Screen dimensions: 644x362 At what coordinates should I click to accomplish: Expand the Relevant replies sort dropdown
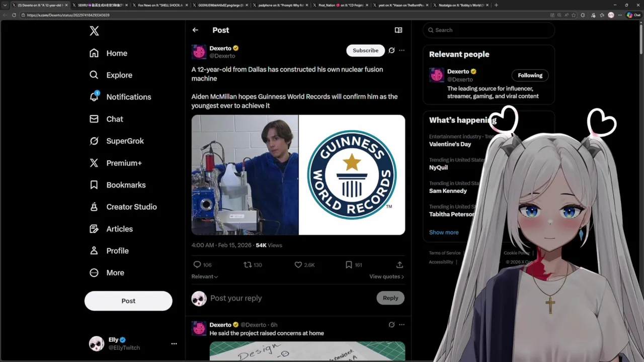[204, 277]
